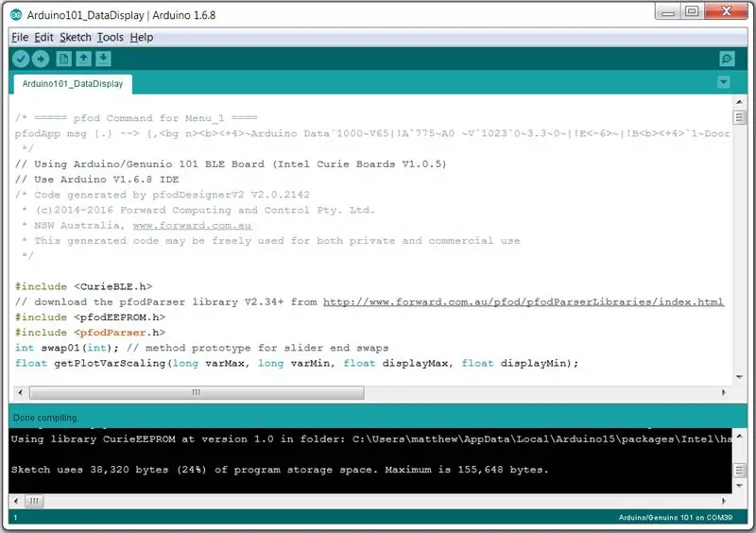Open the Tools menu
The width and height of the screenshot is (756, 533).
click(110, 37)
